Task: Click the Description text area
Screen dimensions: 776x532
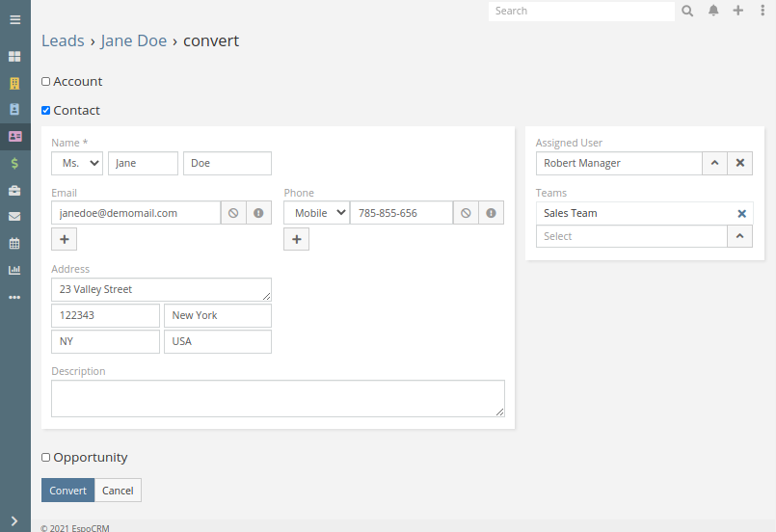Action: pos(279,398)
